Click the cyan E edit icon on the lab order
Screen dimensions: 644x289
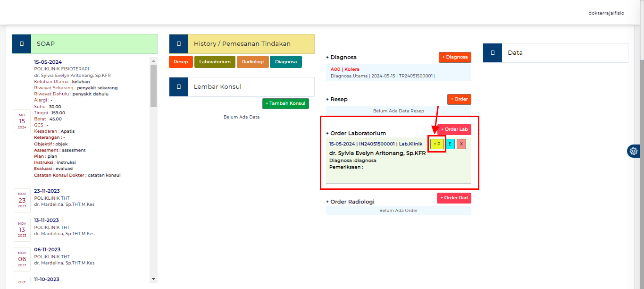pyautogui.click(x=450, y=144)
